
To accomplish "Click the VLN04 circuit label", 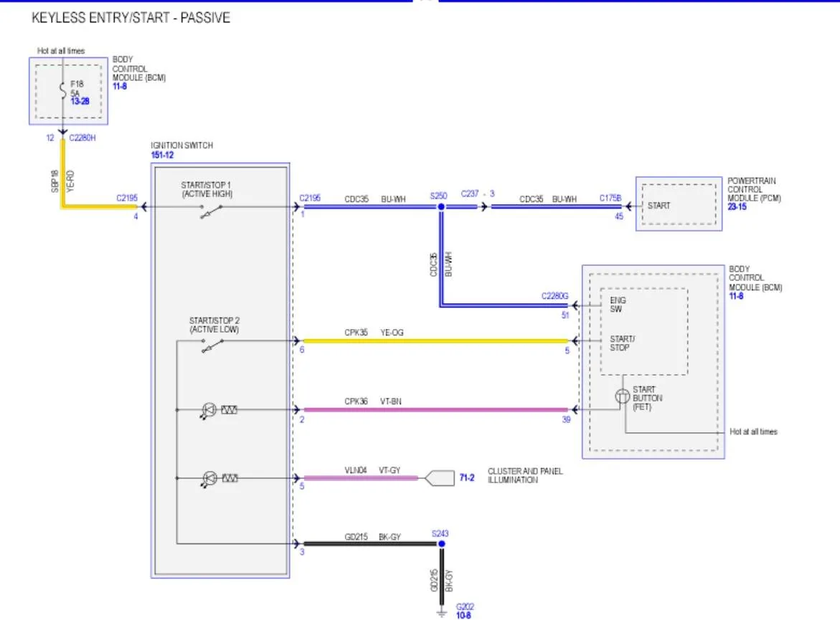I will (x=355, y=471).
